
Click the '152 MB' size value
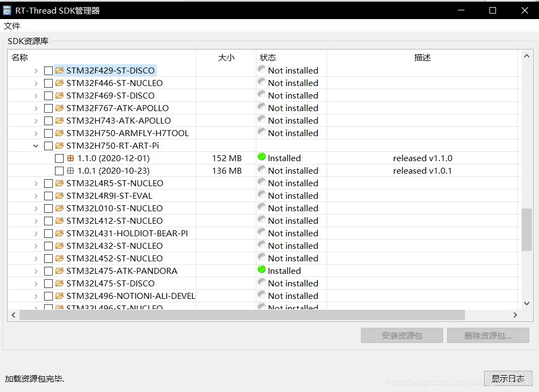click(227, 158)
